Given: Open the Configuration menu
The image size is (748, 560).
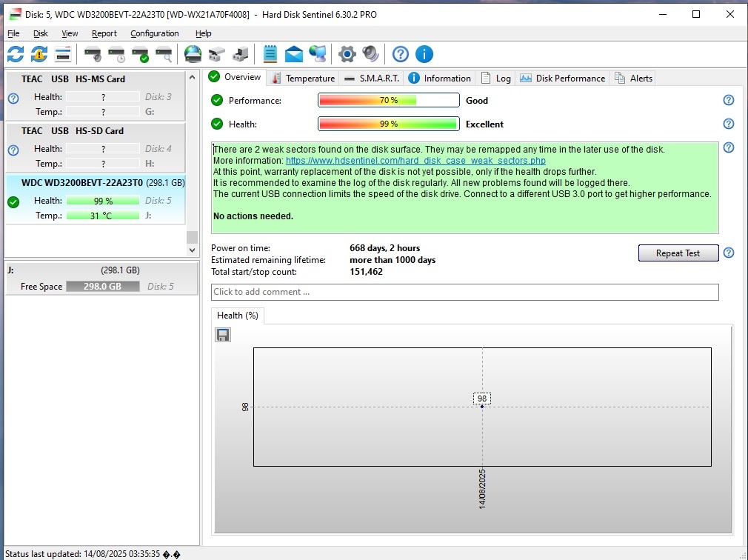Looking at the screenshot, I should pyautogui.click(x=155, y=33).
